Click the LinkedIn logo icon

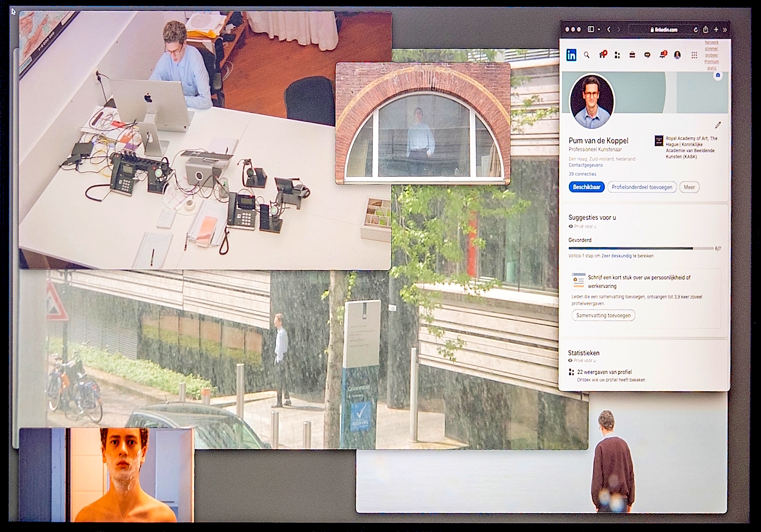[x=571, y=55]
